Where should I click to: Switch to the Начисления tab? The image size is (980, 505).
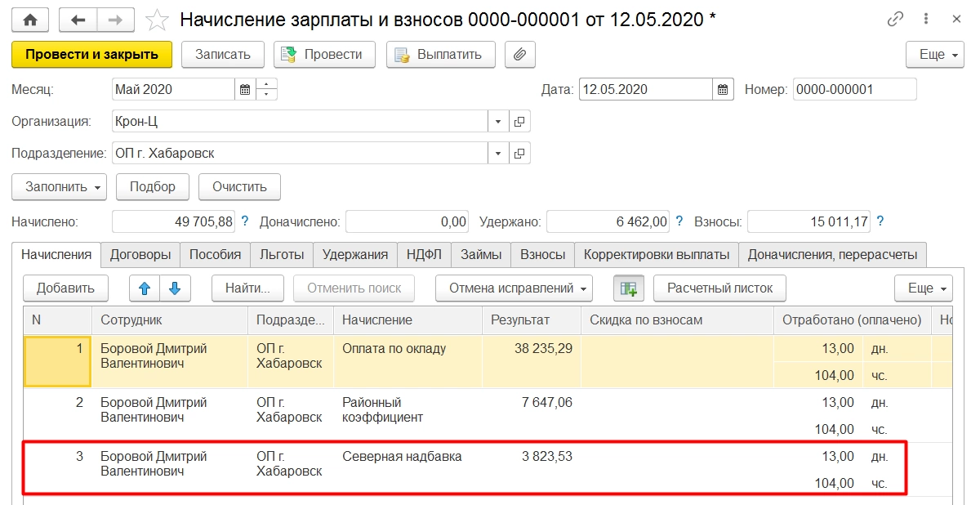click(x=56, y=254)
